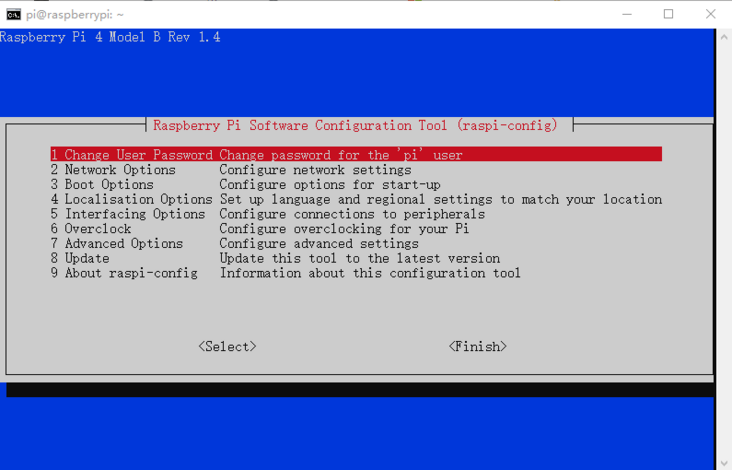Click 'Configure connections to peripherals' description

pos(352,214)
